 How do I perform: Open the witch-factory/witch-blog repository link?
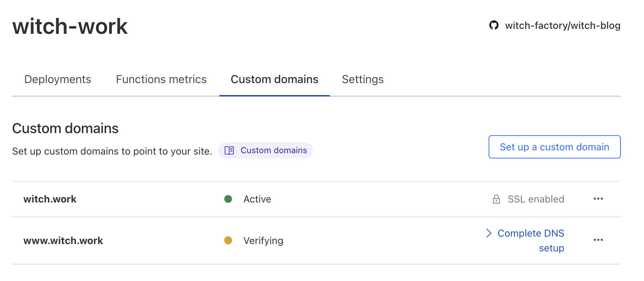click(x=562, y=25)
